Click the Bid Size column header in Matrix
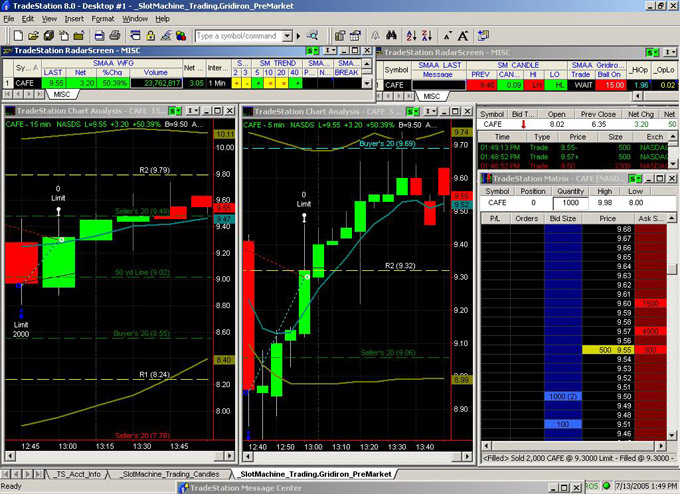Image resolution: width=680 pixels, height=494 pixels. pos(563,219)
